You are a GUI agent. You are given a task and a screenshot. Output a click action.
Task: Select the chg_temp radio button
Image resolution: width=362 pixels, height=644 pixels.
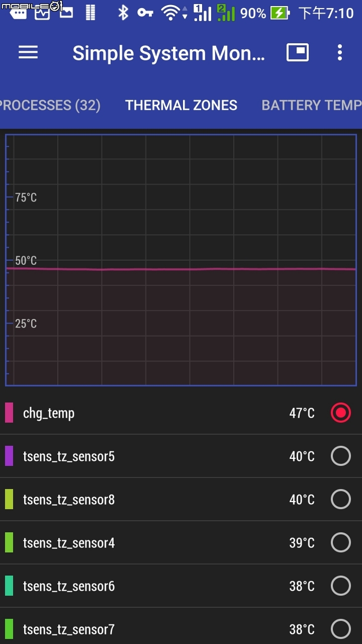[341, 413]
